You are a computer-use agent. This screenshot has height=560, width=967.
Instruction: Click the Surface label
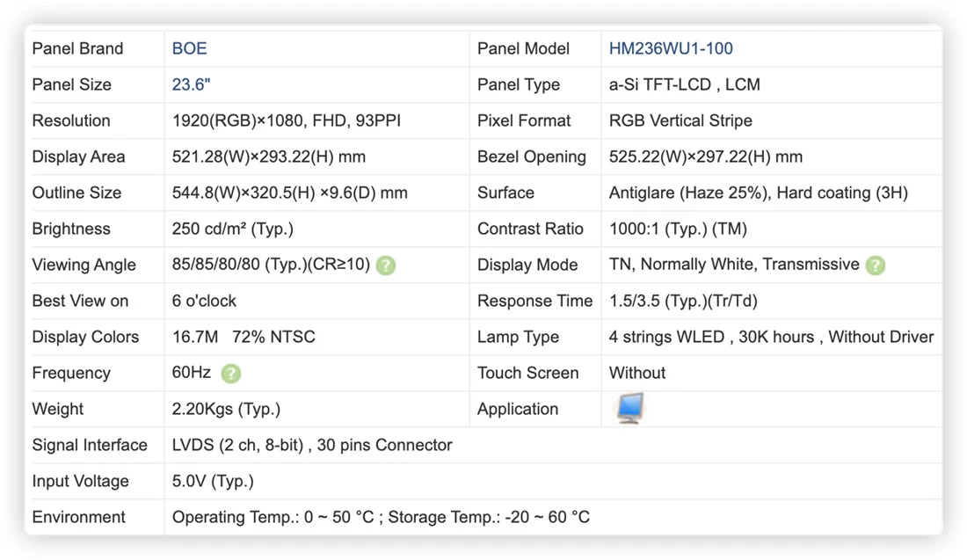pos(505,193)
